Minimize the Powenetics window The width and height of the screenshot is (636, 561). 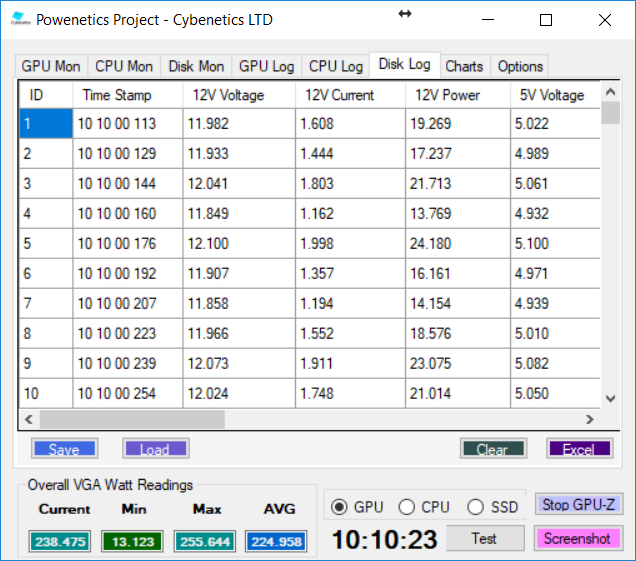click(x=488, y=19)
